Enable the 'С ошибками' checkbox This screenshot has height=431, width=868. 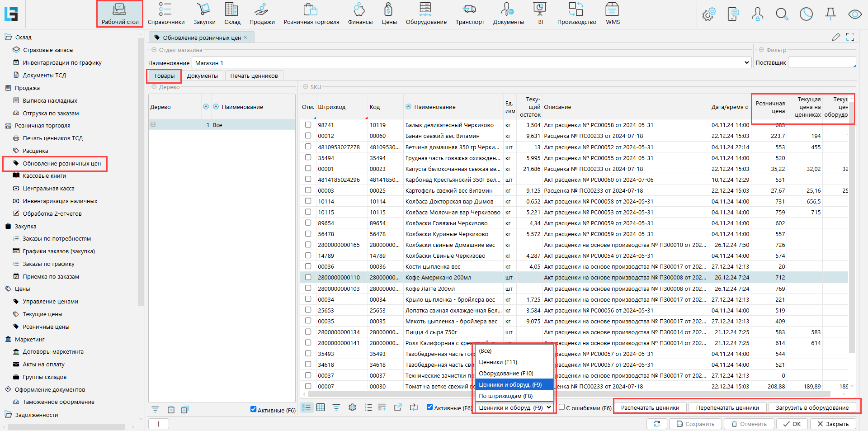pyautogui.click(x=562, y=407)
